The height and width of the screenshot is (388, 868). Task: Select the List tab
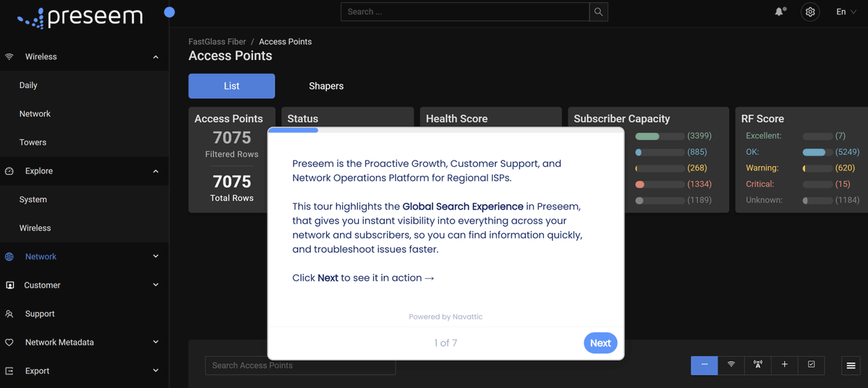pyautogui.click(x=231, y=86)
